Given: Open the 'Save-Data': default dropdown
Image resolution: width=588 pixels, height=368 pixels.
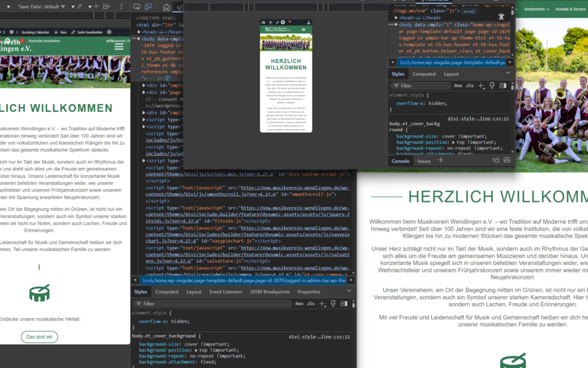Looking at the screenshot, I should [x=40, y=7].
